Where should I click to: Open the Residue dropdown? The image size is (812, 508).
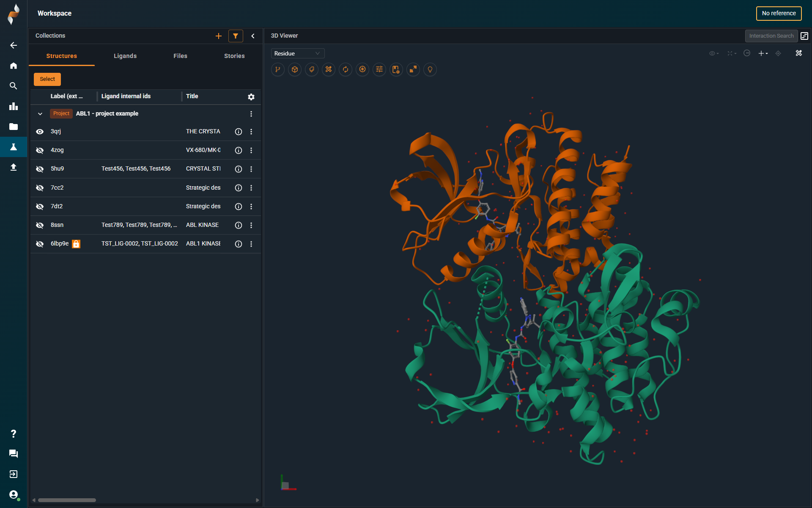pyautogui.click(x=297, y=53)
